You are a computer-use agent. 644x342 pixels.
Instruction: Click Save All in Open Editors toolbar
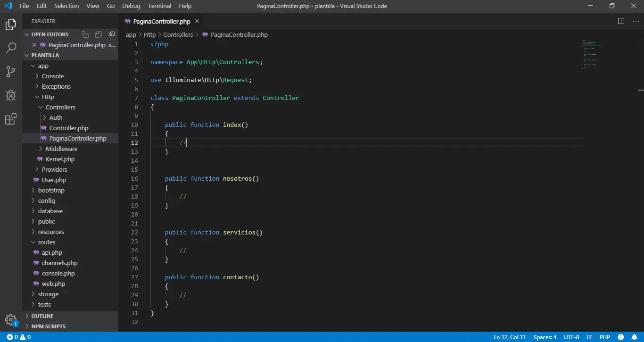99,34
